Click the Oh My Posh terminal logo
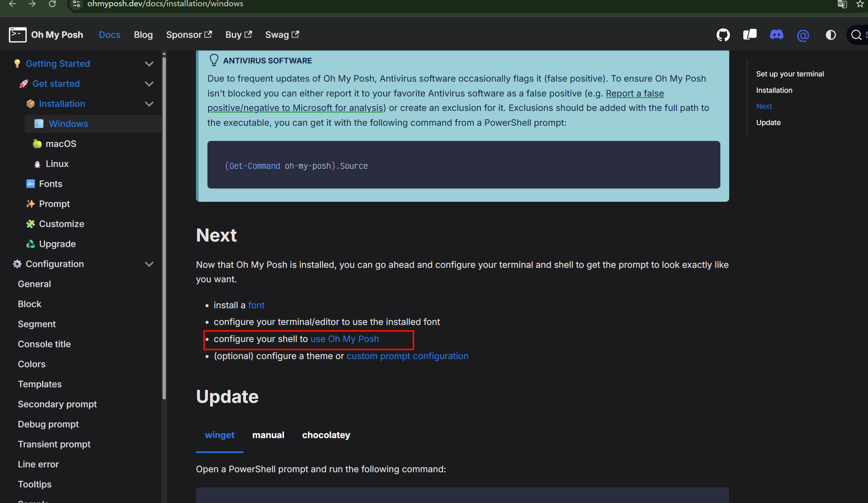 coord(17,35)
